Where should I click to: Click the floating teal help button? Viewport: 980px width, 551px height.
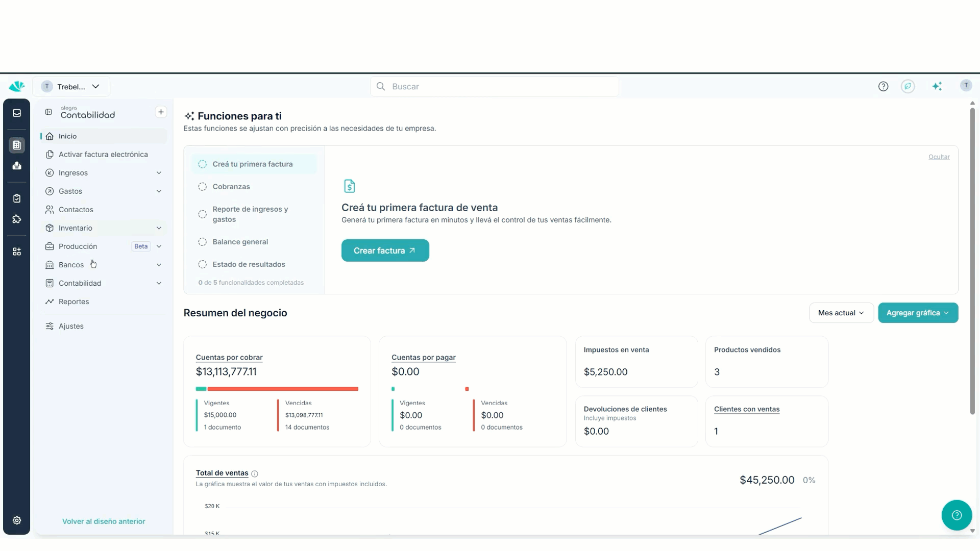click(x=957, y=515)
